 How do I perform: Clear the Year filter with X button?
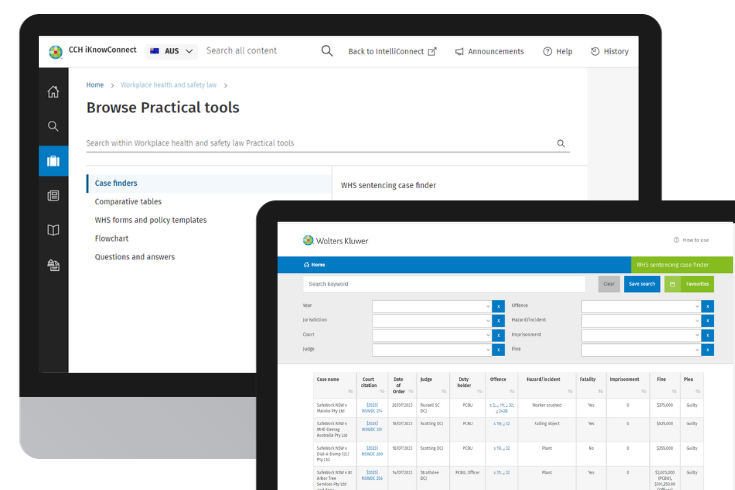(x=498, y=306)
